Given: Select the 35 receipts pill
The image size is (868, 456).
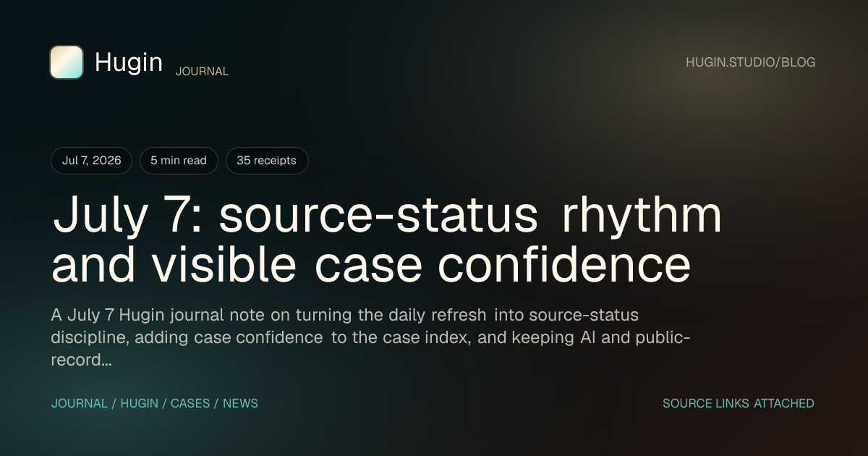Looking at the screenshot, I should coord(267,161).
